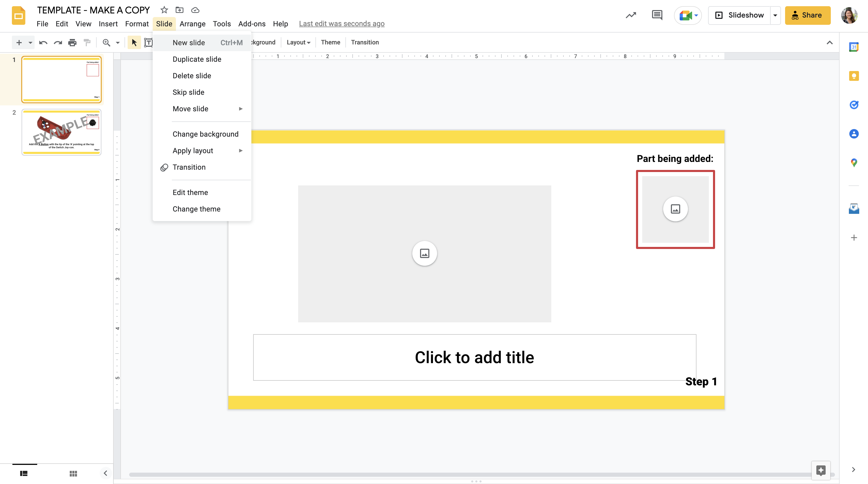The width and height of the screenshot is (868, 484).
Task: Click the print icon in toolbar
Action: (x=72, y=42)
